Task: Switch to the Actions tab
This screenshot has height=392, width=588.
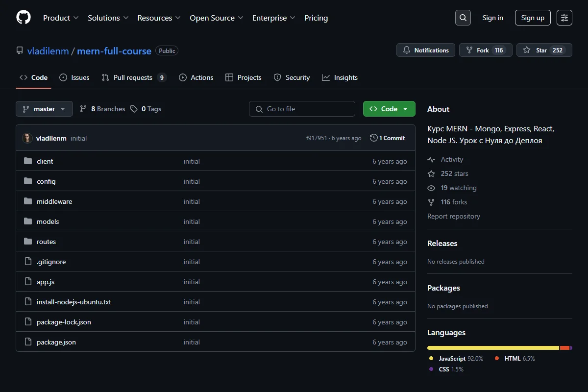Action: click(x=196, y=77)
